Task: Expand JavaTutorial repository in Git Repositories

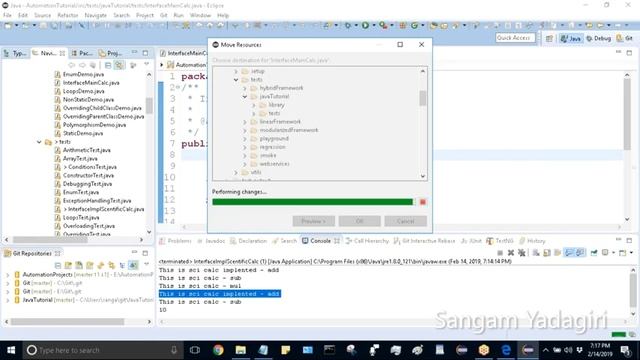Action: [7, 300]
